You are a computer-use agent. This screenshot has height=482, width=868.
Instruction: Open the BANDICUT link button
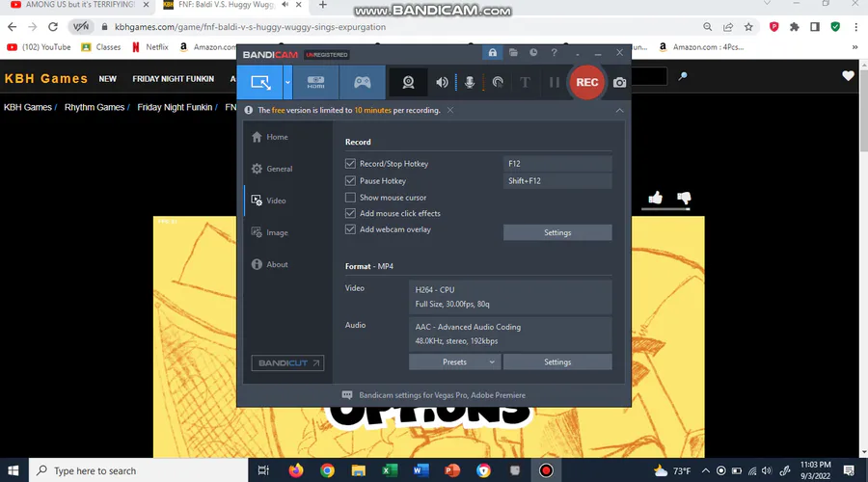click(x=287, y=363)
